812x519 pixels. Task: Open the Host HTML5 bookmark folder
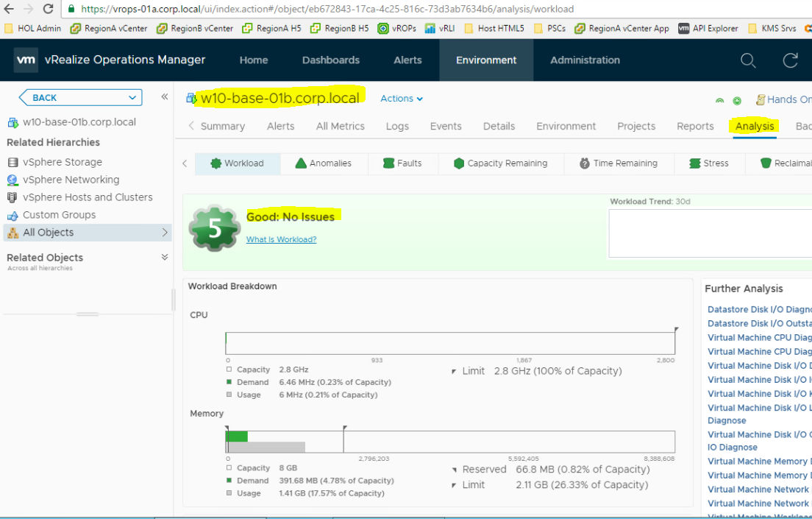494,29
